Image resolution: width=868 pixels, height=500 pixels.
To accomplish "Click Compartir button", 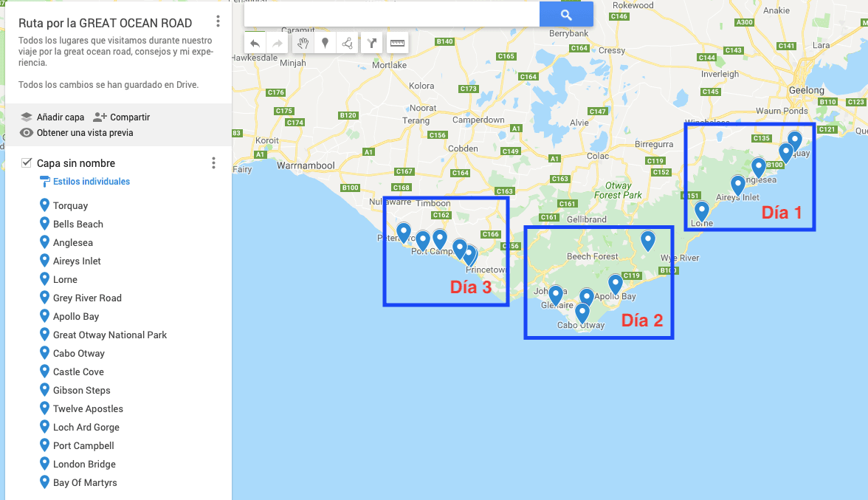I will point(122,117).
